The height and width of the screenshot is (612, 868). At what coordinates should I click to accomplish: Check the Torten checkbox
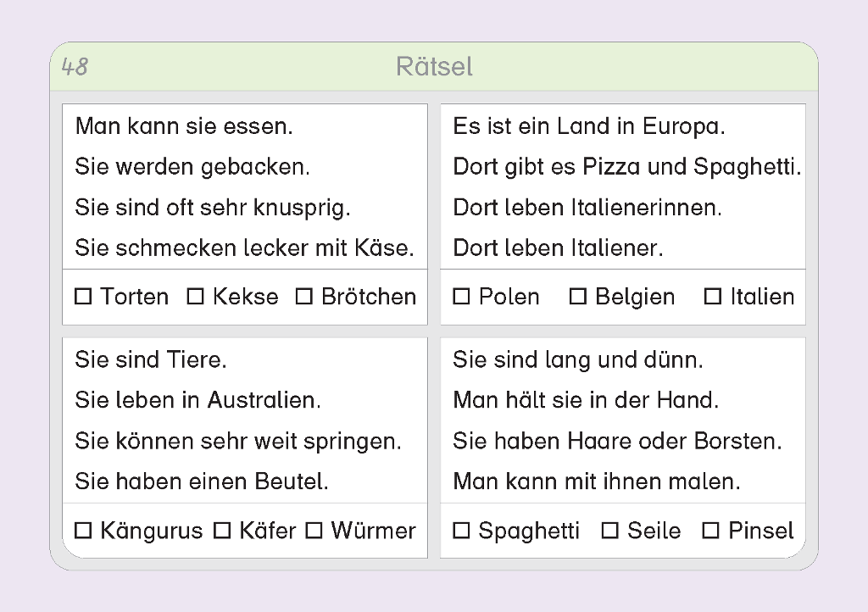83,297
